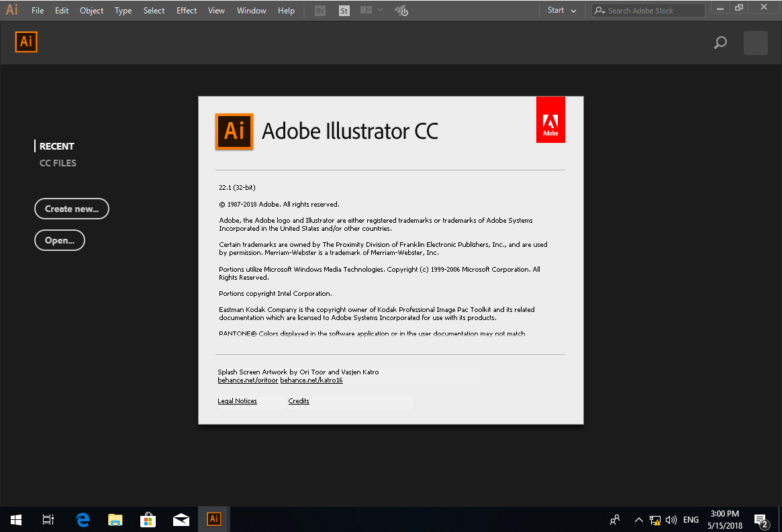Image resolution: width=782 pixels, height=532 pixels.
Task: Click the Search Adobe Stock field
Action: (x=648, y=11)
